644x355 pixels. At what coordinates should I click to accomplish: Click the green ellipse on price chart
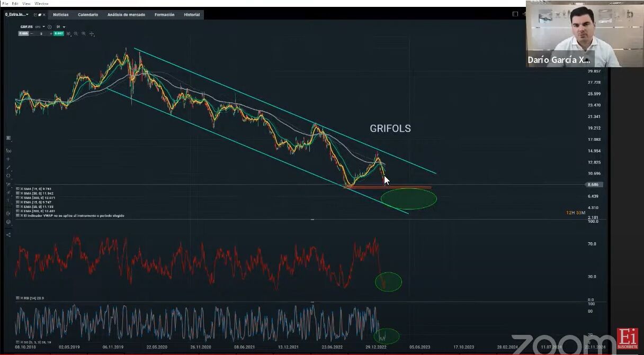click(409, 198)
